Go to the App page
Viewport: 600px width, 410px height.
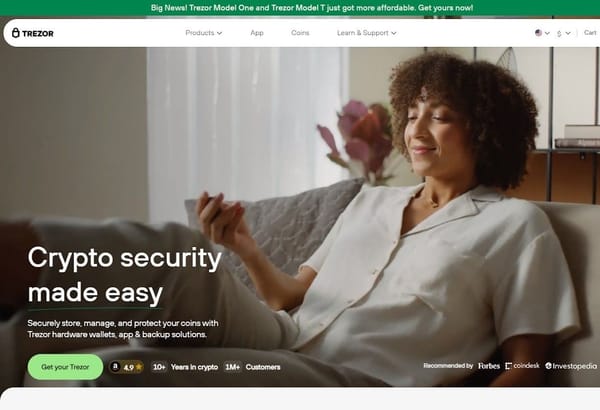[257, 33]
